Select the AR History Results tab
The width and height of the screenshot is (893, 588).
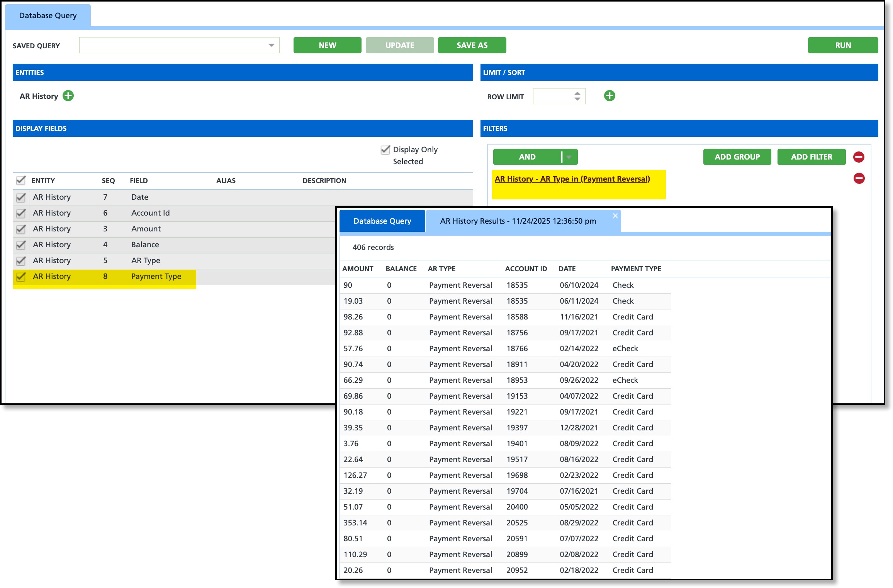(x=518, y=221)
